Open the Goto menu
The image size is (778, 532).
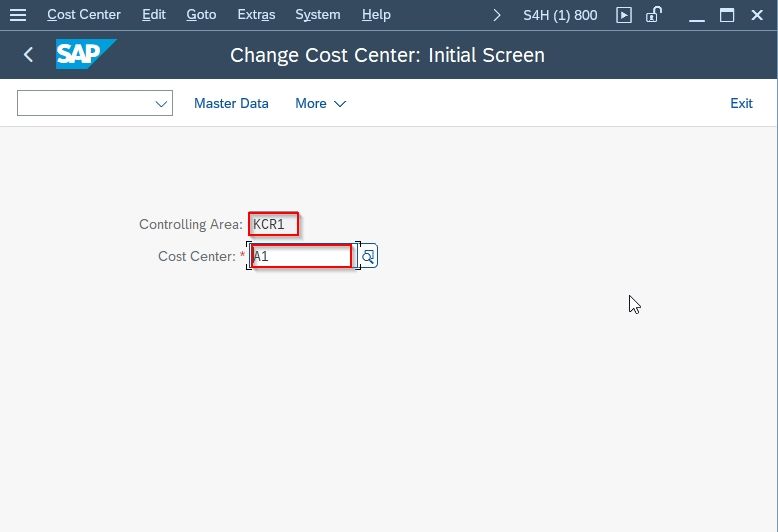[x=201, y=15]
